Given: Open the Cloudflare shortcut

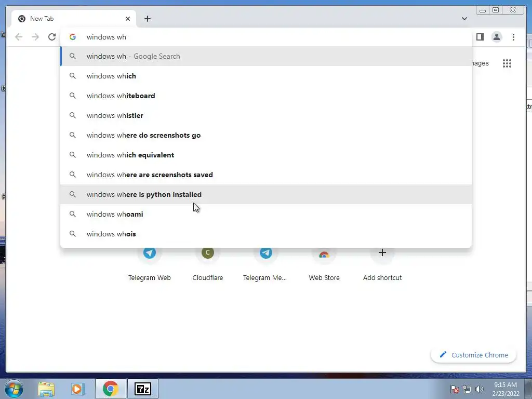Looking at the screenshot, I should click(208, 264).
